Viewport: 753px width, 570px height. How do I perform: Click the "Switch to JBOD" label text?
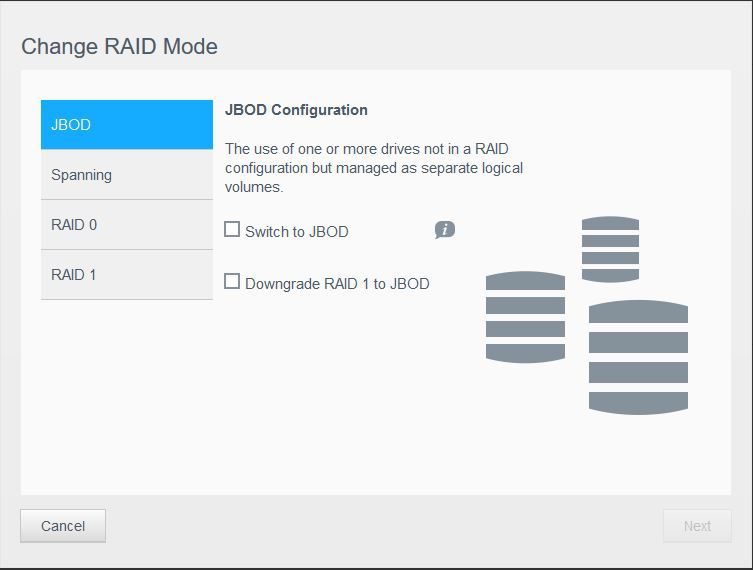pyautogui.click(x=297, y=232)
